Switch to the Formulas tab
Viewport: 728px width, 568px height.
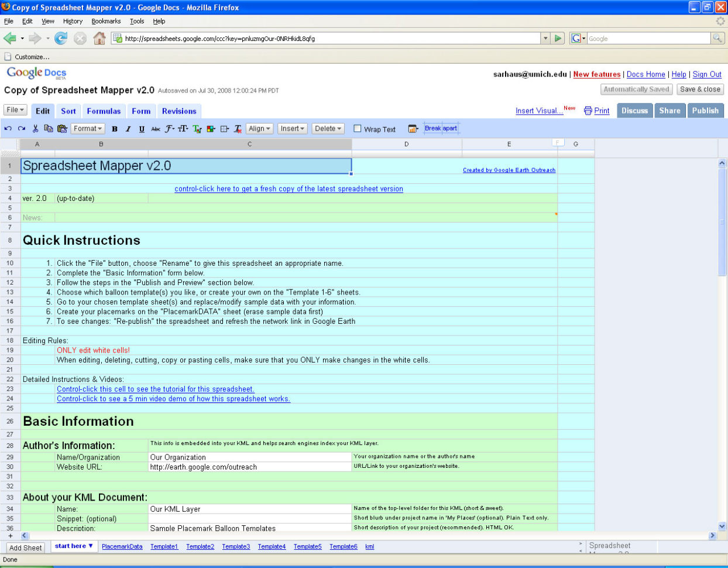(104, 111)
